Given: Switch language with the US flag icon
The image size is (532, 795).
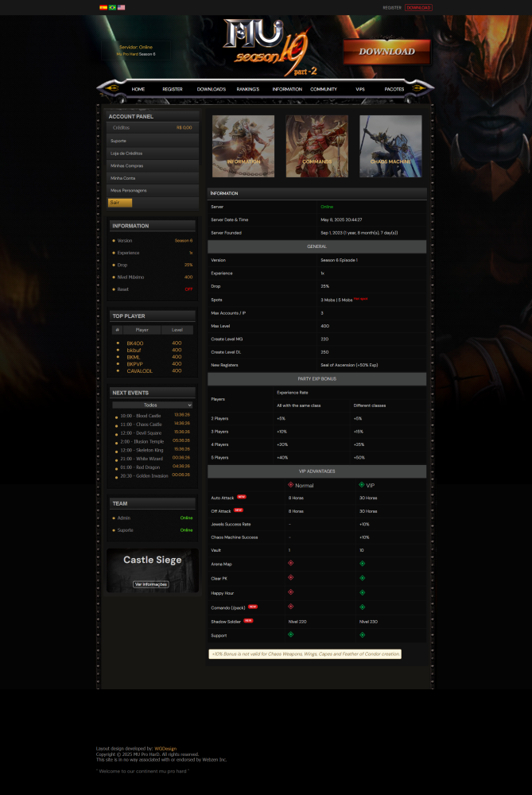Looking at the screenshot, I should click(121, 8).
